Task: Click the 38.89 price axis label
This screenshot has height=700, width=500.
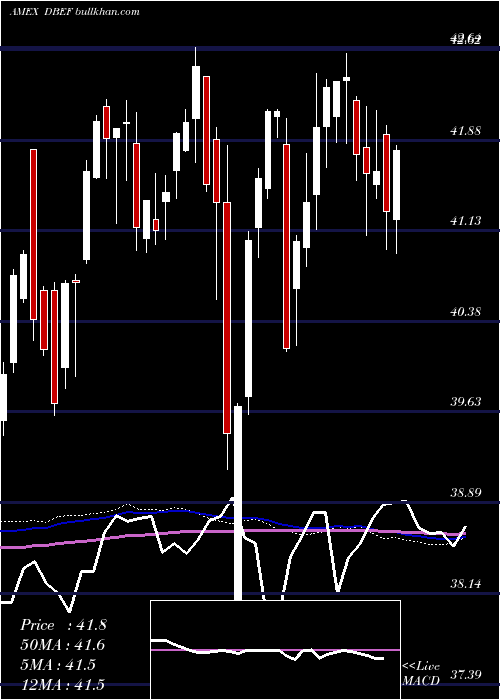Action: pyautogui.click(x=466, y=493)
